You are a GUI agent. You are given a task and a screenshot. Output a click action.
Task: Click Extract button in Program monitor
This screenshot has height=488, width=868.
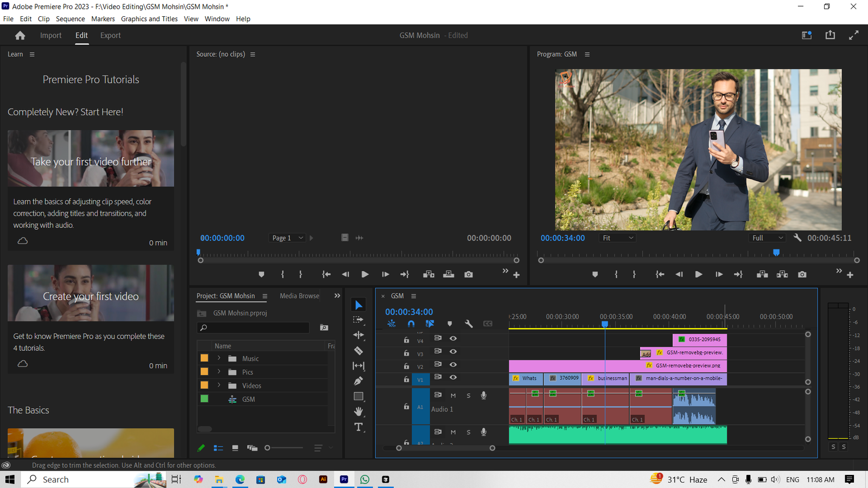pyautogui.click(x=782, y=275)
